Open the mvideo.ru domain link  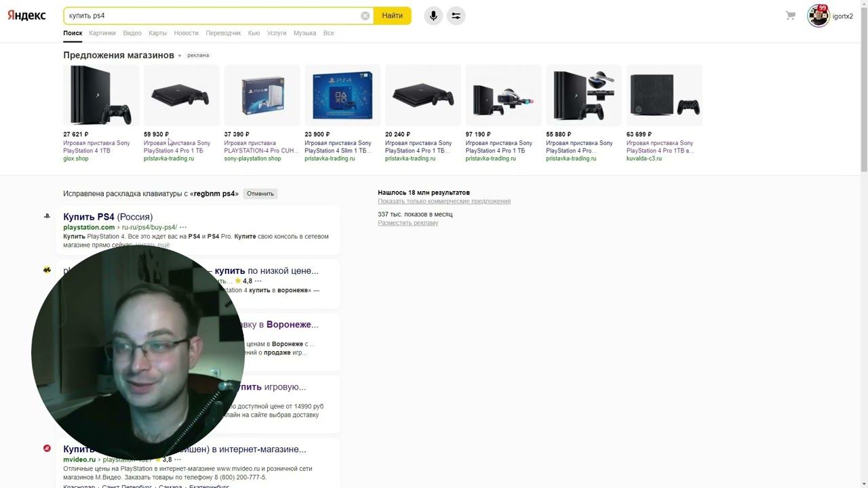click(x=79, y=460)
